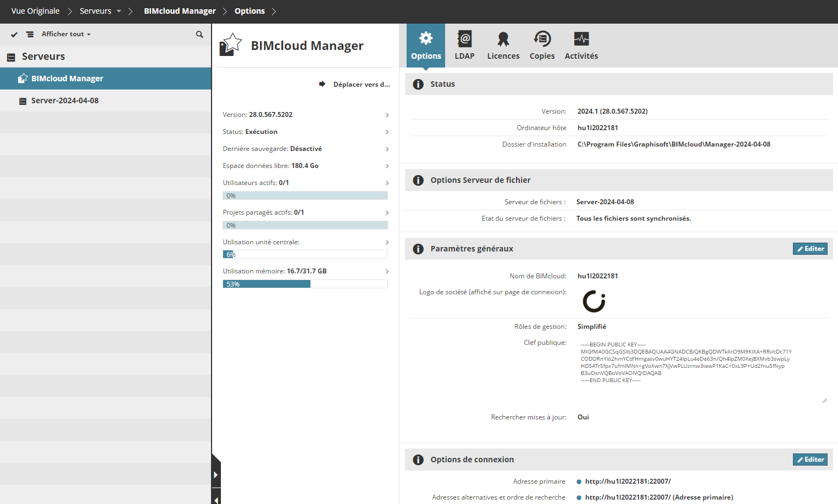Open the Licences ribbon badge icon
The image size is (838, 504).
[x=503, y=38]
